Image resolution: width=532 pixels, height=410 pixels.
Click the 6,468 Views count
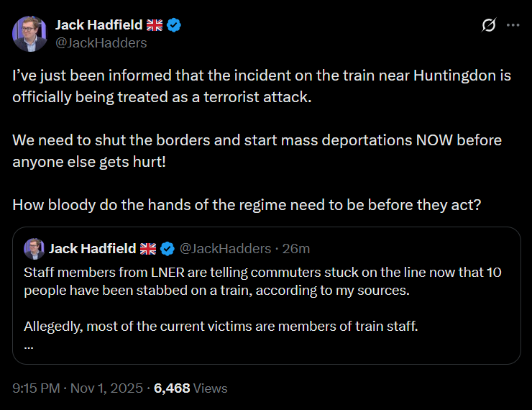pos(191,388)
